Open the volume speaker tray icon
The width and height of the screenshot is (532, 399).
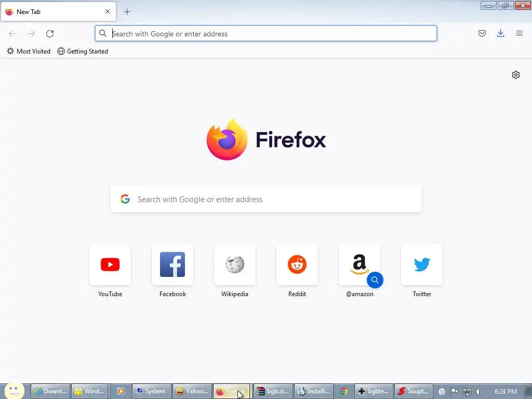pos(480,392)
